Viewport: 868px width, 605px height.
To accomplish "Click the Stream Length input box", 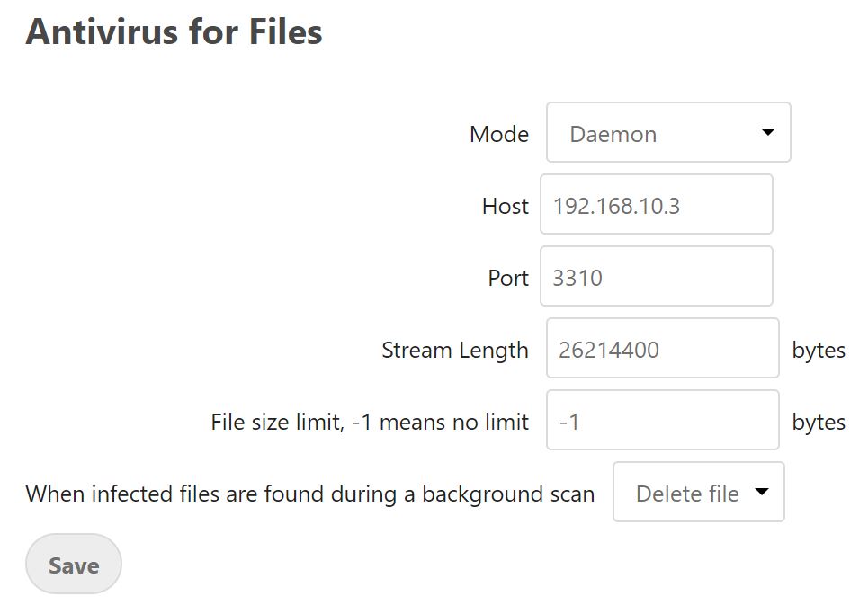I will tap(662, 349).
